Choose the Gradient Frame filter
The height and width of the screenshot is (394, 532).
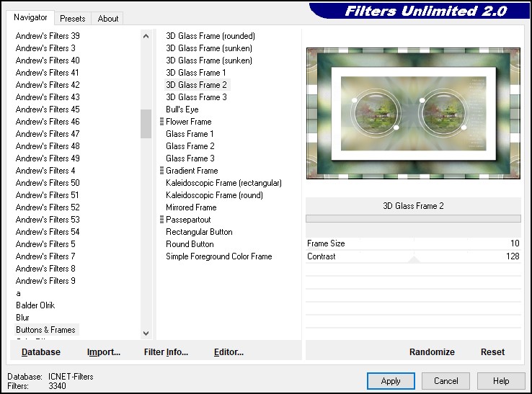(192, 171)
